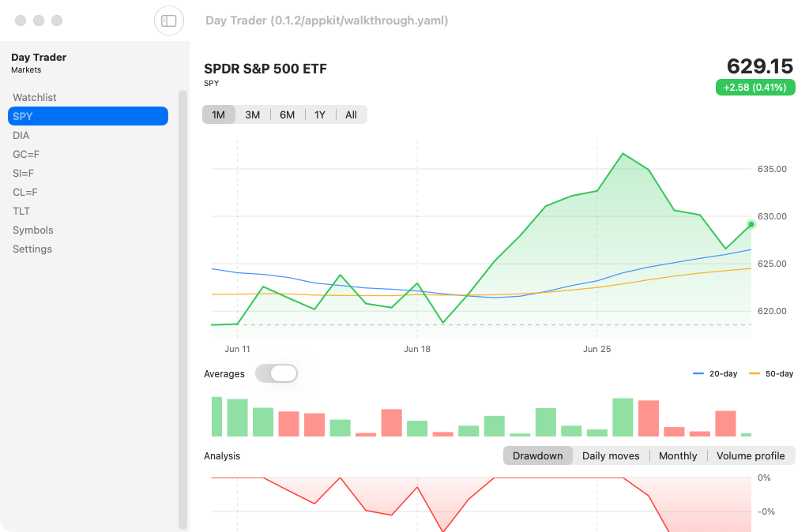Select DIA in the sidebar
The width and height of the screenshot is (809, 532).
(x=88, y=135)
